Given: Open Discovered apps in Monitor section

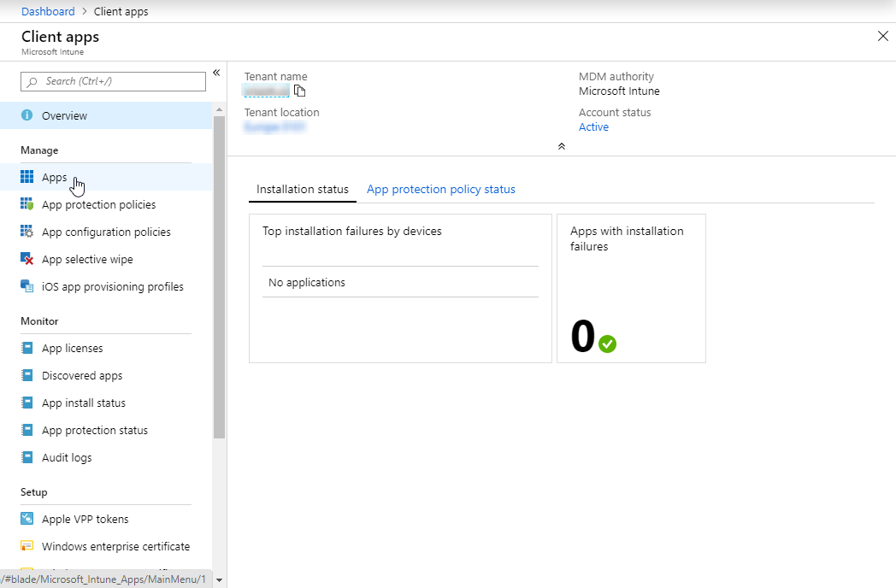Looking at the screenshot, I should [82, 375].
